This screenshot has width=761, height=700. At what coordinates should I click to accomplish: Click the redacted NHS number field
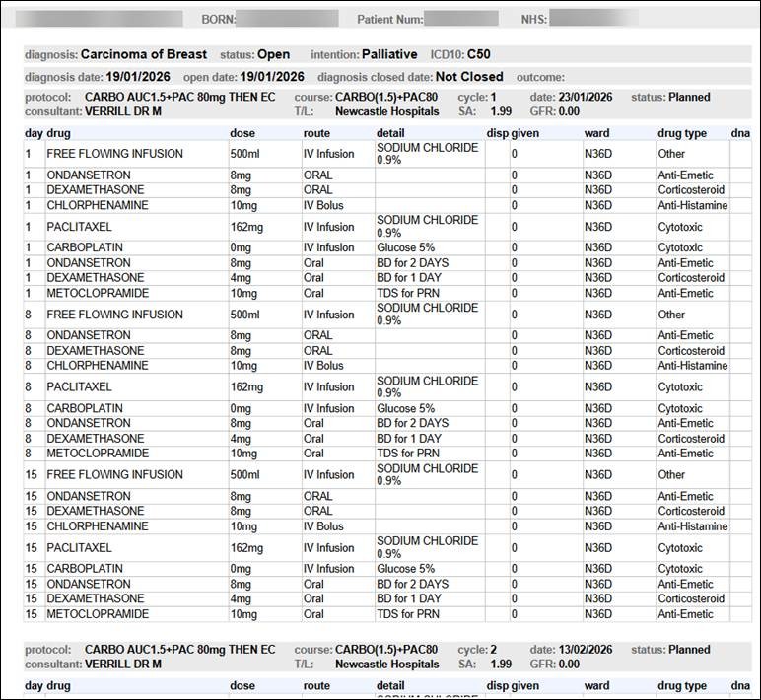(592, 19)
